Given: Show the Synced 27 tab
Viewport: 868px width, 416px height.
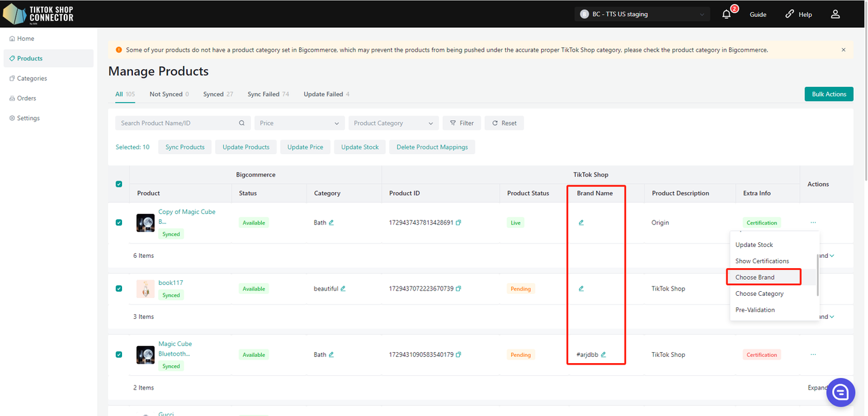Looking at the screenshot, I should coord(218,94).
